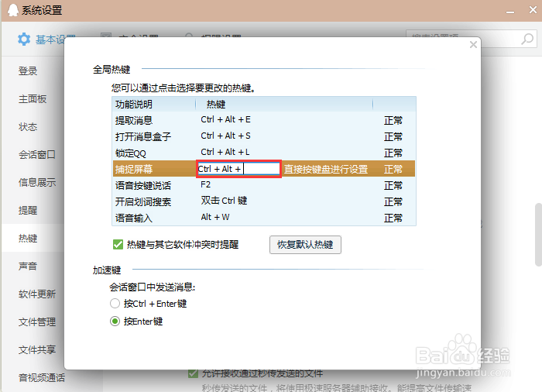Open the 文件共享 sidebar section
This screenshot has width=542, height=392.
point(37,350)
